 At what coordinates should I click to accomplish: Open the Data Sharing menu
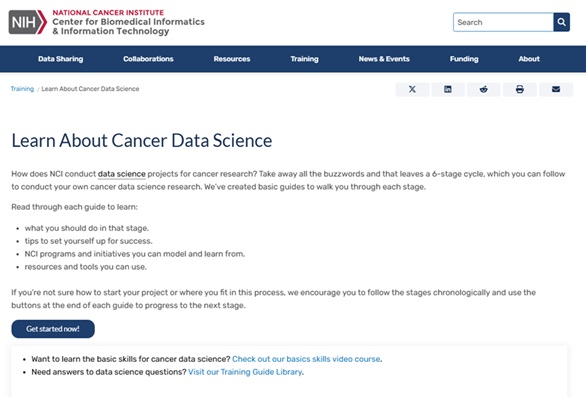pyautogui.click(x=61, y=59)
